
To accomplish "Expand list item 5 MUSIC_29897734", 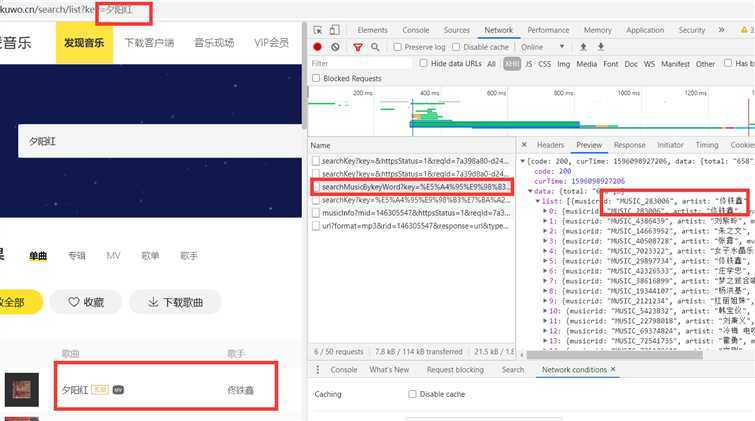I will pos(545,261).
